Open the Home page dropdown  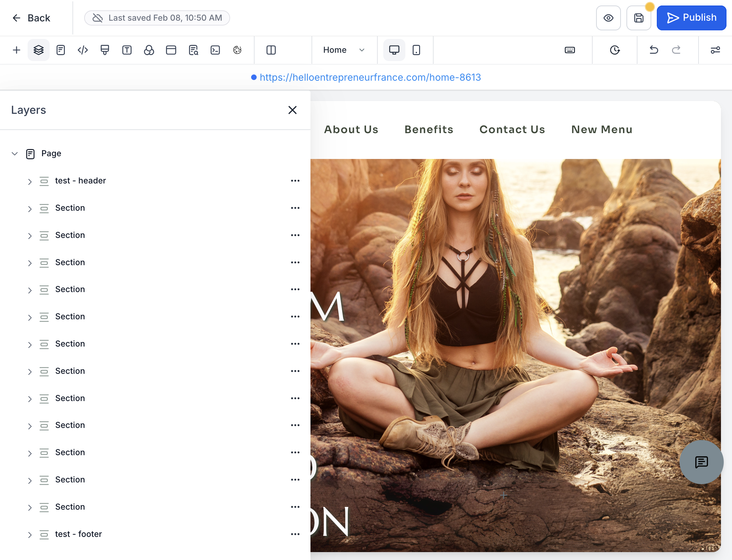pyautogui.click(x=344, y=50)
